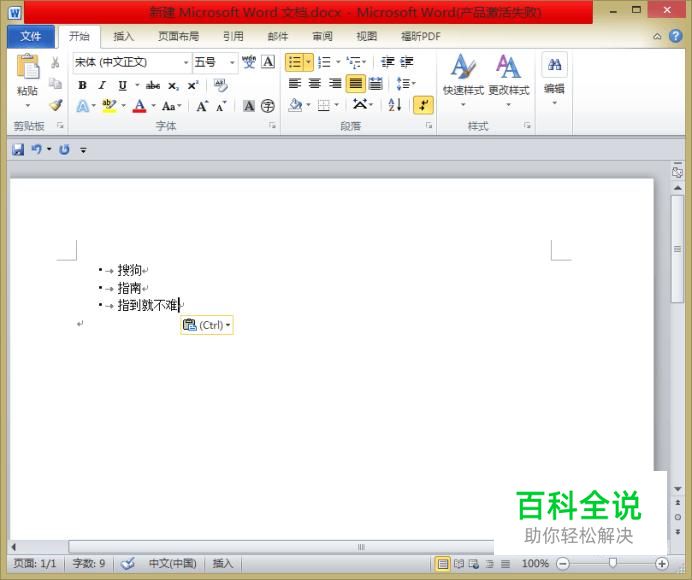The width and height of the screenshot is (692, 580).
Task: Click the spell check status icon
Action: click(128, 563)
